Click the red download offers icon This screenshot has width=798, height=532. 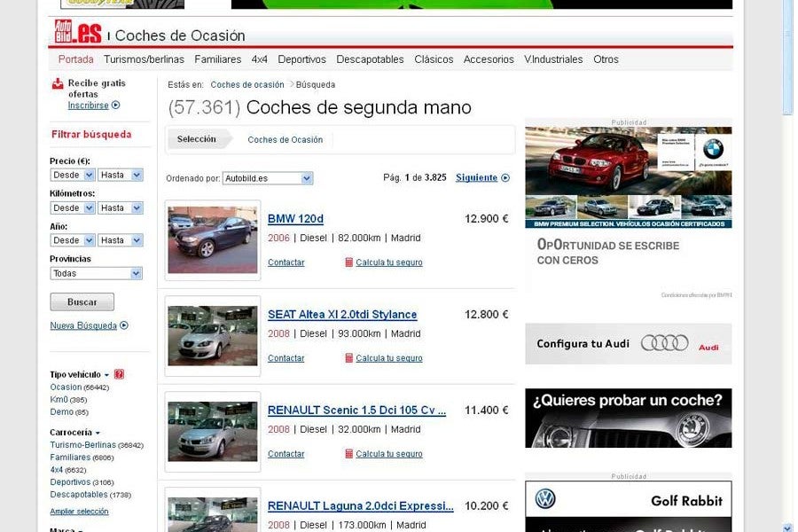point(58,84)
